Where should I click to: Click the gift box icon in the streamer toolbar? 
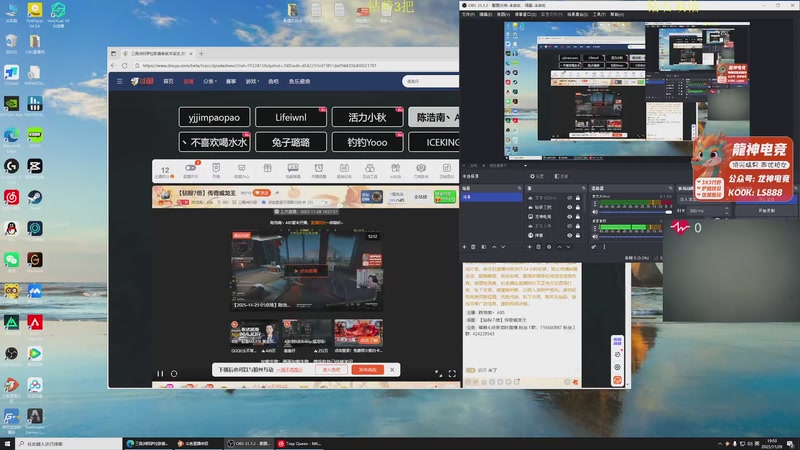(x=267, y=168)
